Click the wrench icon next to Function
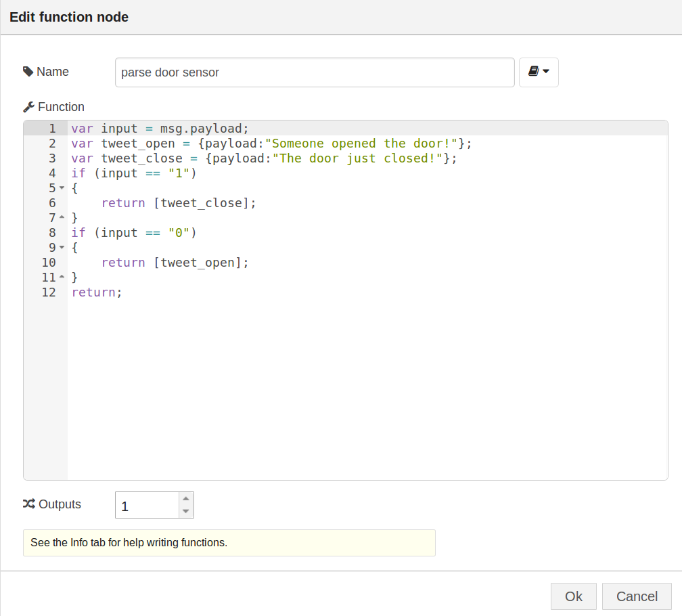Image resolution: width=682 pixels, height=616 pixels. pyautogui.click(x=28, y=106)
